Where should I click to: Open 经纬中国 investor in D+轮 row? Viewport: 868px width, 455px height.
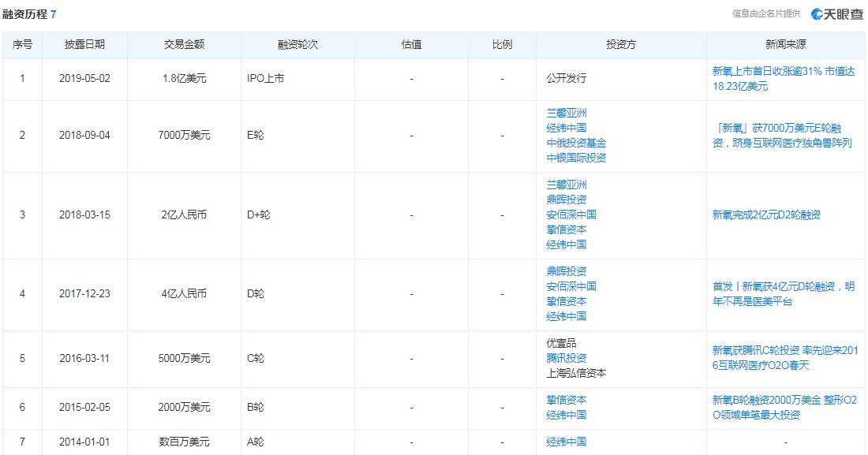tap(567, 244)
